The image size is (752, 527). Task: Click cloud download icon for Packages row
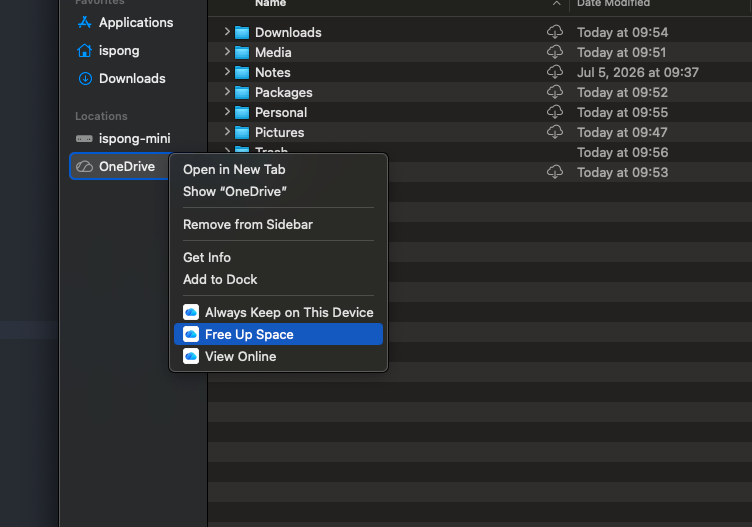[x=555, y=92]
